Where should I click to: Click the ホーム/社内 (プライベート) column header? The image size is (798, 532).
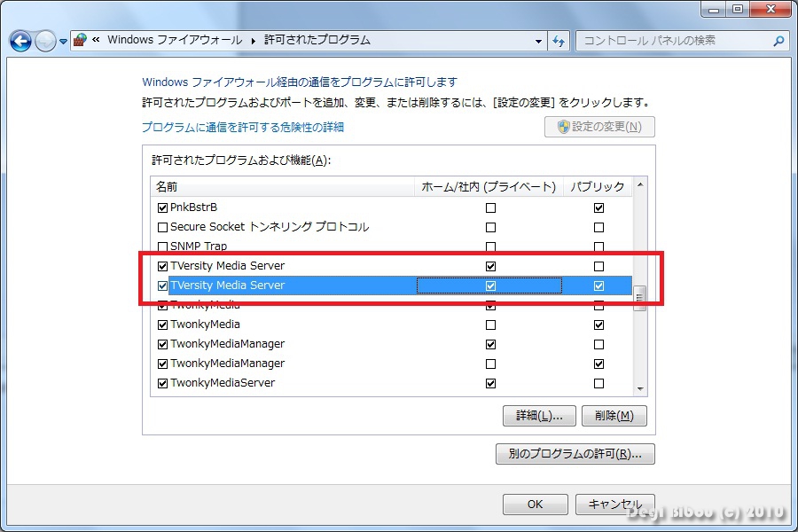tap(489, 187)
